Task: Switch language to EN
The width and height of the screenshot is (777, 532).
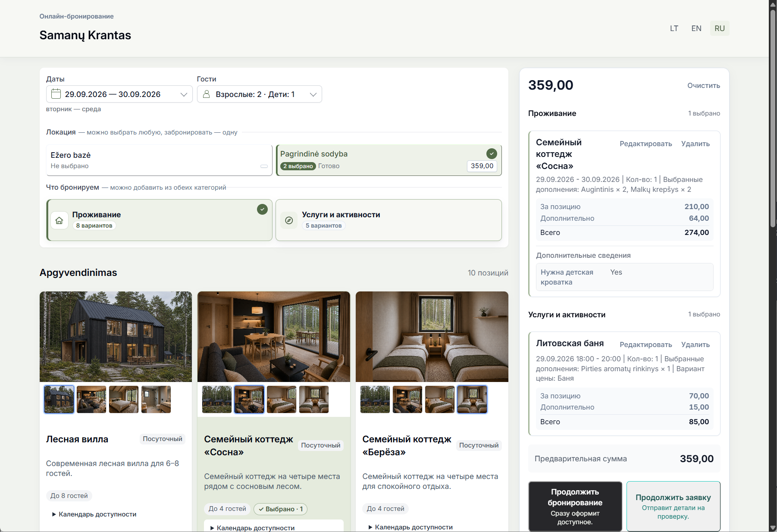Action: pyautogui.click(x=696, y=28)
